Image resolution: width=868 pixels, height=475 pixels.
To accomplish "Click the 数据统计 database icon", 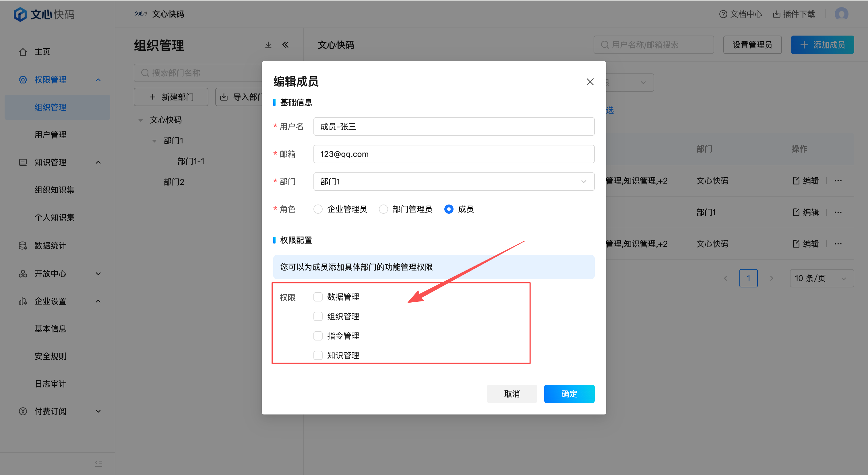I will (23, 246).
